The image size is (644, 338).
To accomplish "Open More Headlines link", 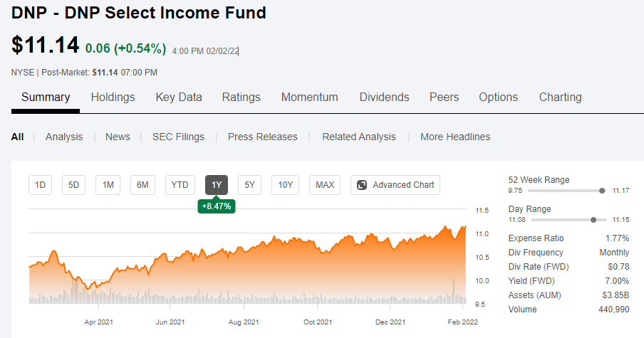I will click(455, 137).
